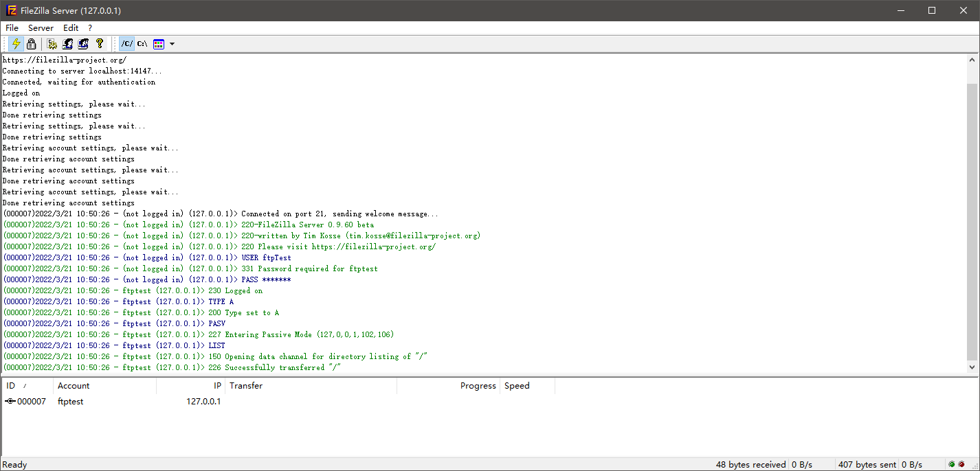Click the 'Logged on' log line
The width and height of the screenshot is (980, 471).
click(21, 93)
